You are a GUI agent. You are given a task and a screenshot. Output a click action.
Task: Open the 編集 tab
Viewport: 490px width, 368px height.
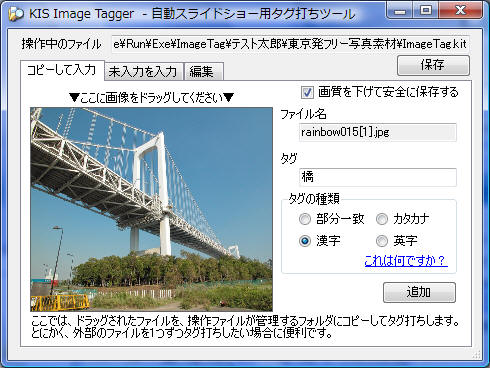pos(203,72)
